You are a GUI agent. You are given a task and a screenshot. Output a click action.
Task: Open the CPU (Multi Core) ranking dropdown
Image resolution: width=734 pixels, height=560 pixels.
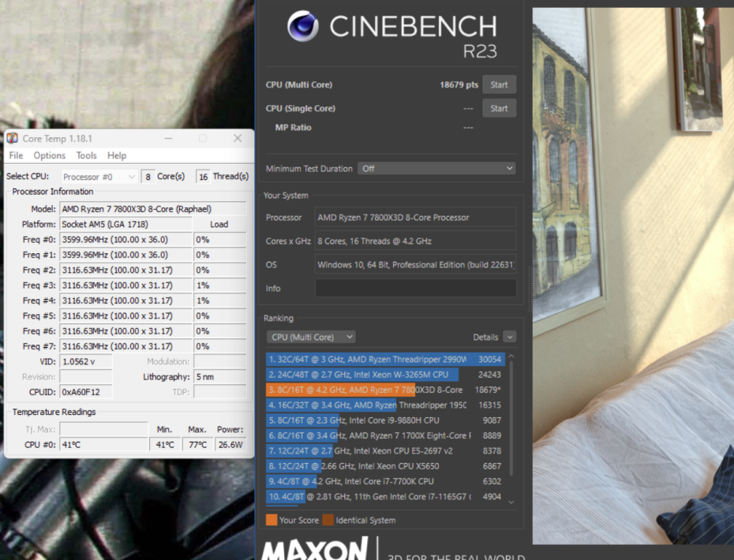coord(311,337)
